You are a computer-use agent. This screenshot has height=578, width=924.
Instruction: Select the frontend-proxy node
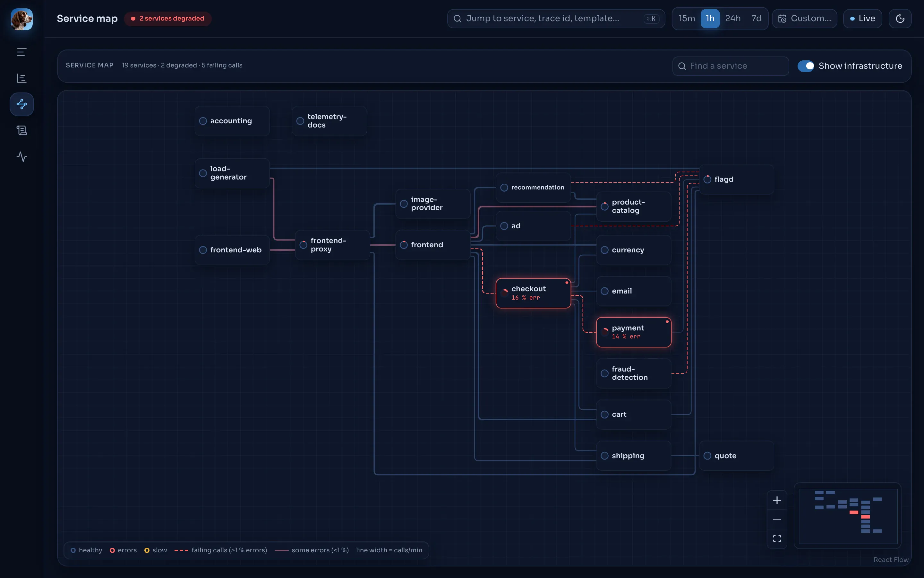point(332,245)
